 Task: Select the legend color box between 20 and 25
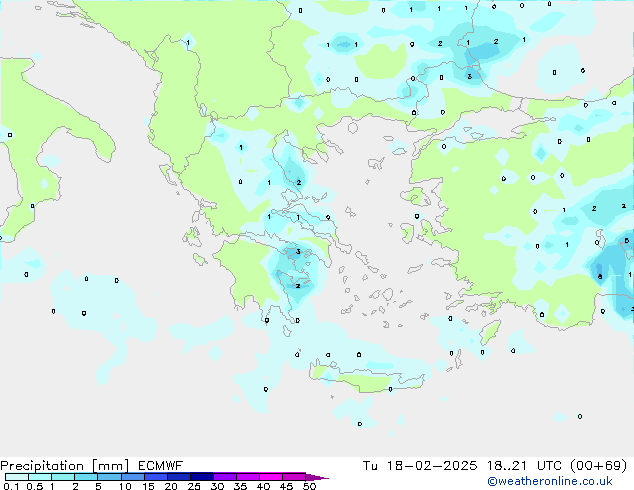point(178,477)
